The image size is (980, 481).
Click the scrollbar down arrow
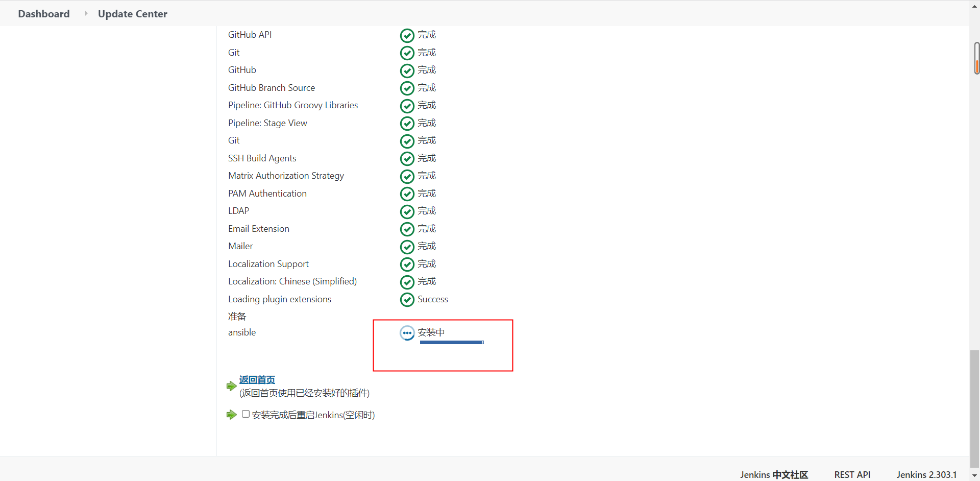(974, 475)
